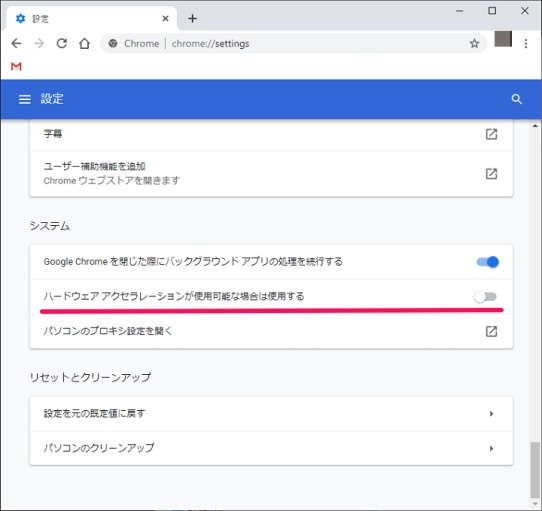Open the パソコンのプロキシ設定を開く external link icon
This screenshot has width=542, height=511.
[x=491, y=331]
